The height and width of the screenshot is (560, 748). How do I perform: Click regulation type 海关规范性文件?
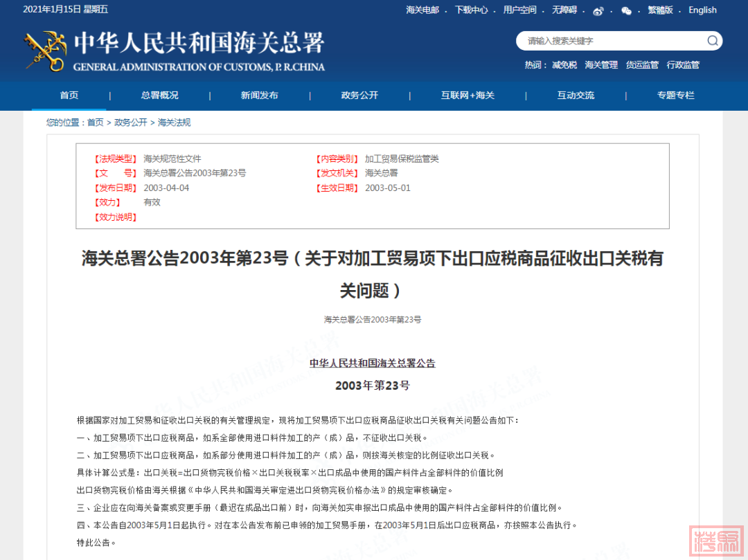[172, 159]
